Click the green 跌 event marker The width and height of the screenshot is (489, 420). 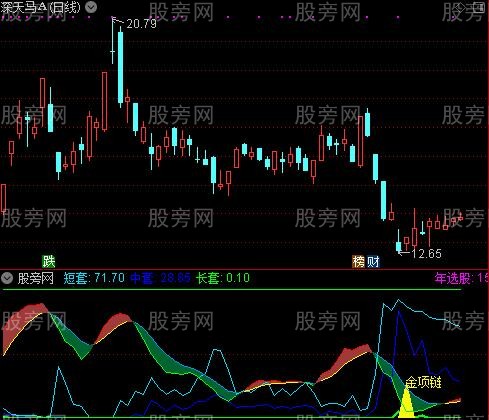(49, 261)
